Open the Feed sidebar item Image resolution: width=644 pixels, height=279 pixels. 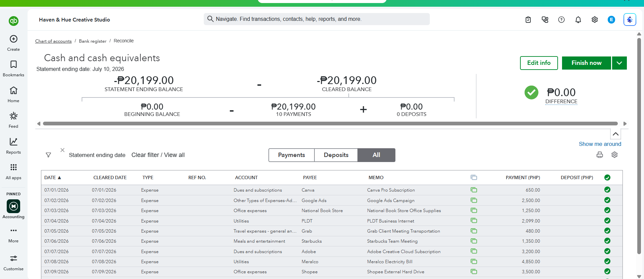click(13, 120)
